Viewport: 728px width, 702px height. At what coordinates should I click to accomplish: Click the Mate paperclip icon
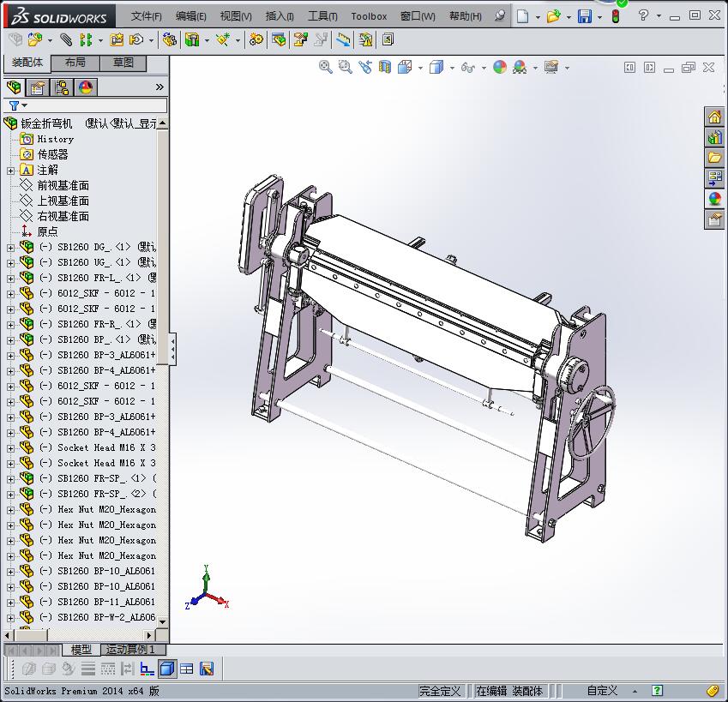tap(66, 40)
